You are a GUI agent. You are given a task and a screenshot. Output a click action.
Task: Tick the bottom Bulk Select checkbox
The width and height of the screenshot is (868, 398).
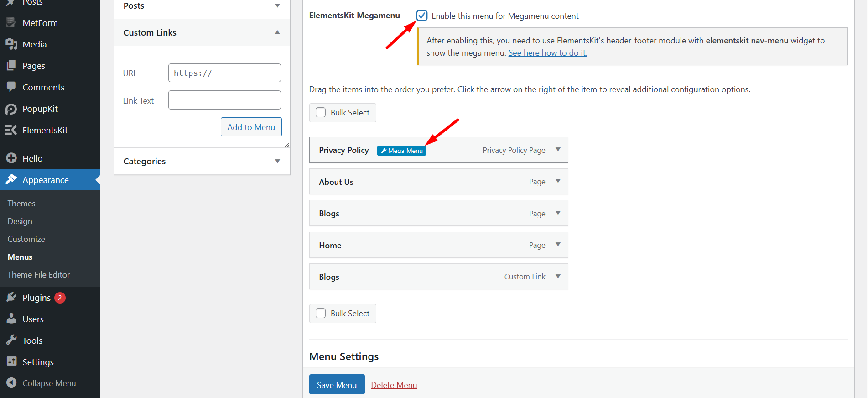tap(321, 314)
